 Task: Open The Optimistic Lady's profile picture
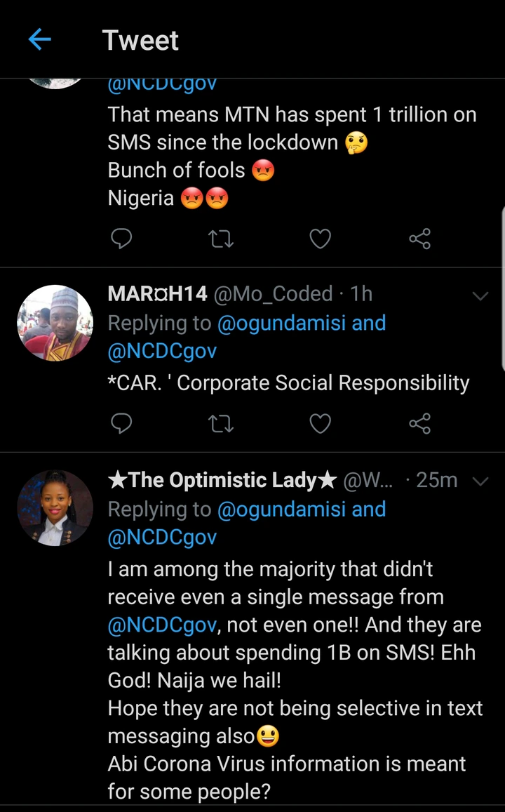tap(55, 507)
